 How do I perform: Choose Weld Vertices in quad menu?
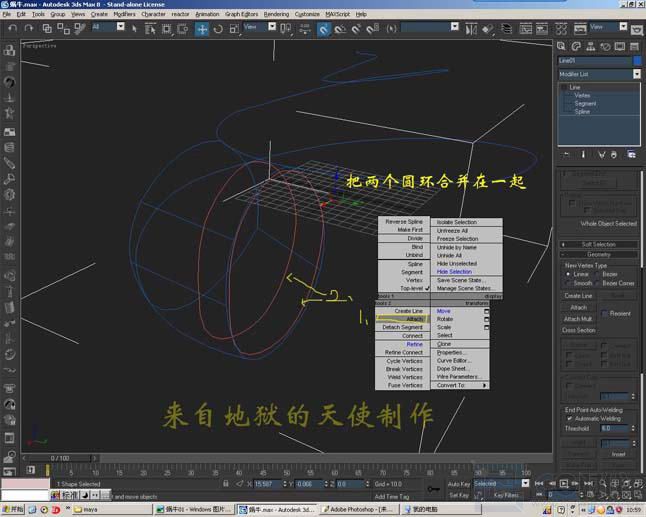403,377
